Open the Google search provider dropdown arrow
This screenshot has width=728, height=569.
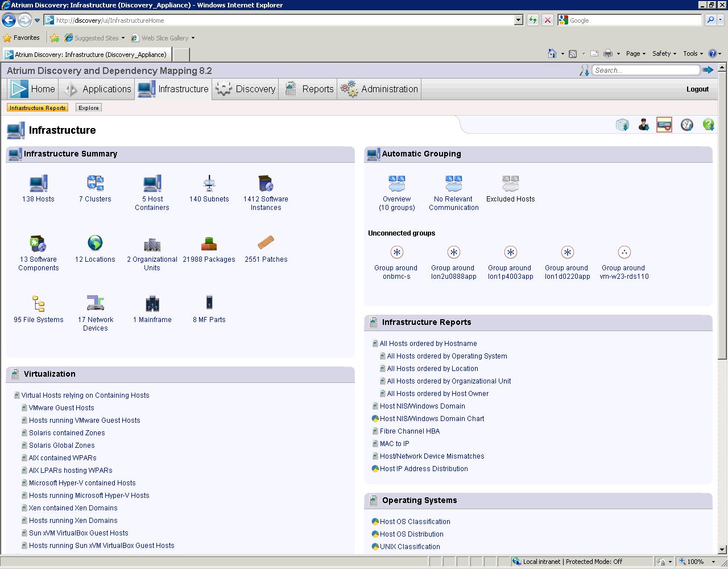coord(721,20)
